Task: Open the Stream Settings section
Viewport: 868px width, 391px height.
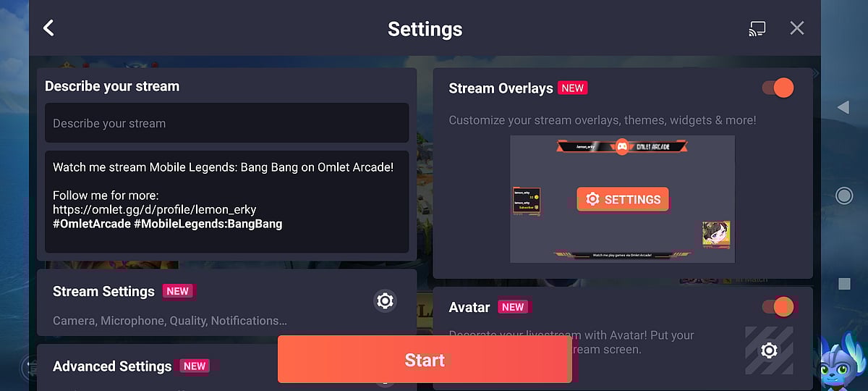Action: [226, 303]
